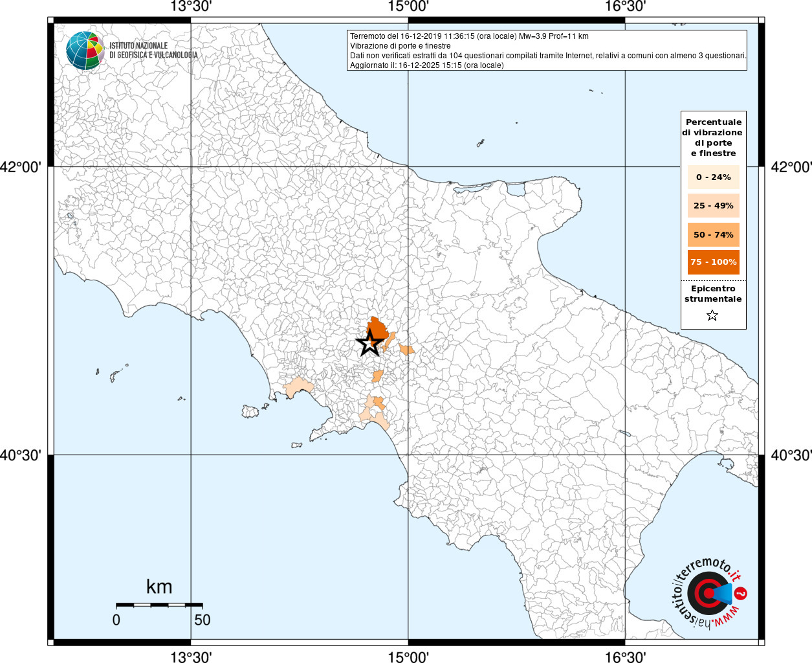Screen dimensions: 812x663
Task: Select the 25 - 49% legend swatch
Action: click(x=713, y=206)
